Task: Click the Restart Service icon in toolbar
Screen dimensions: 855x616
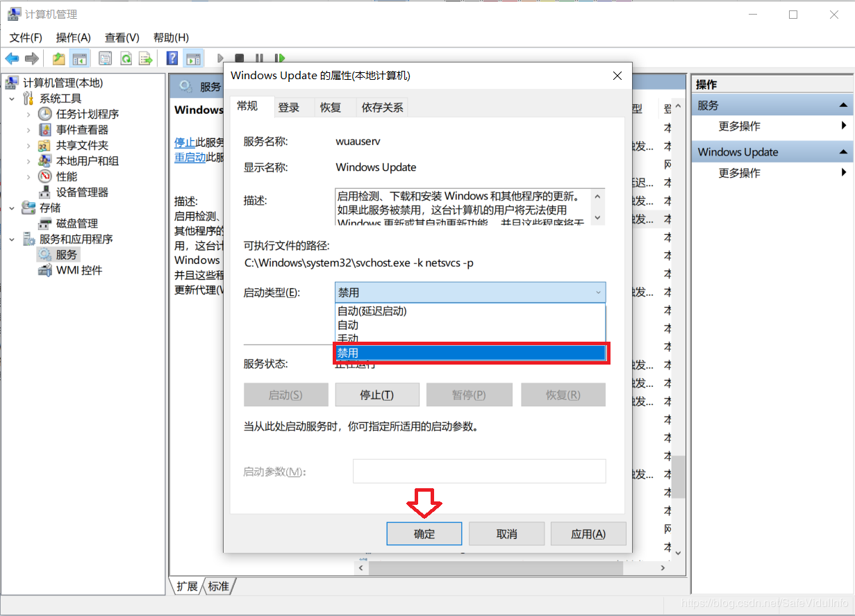Action: tap(280, 58)
